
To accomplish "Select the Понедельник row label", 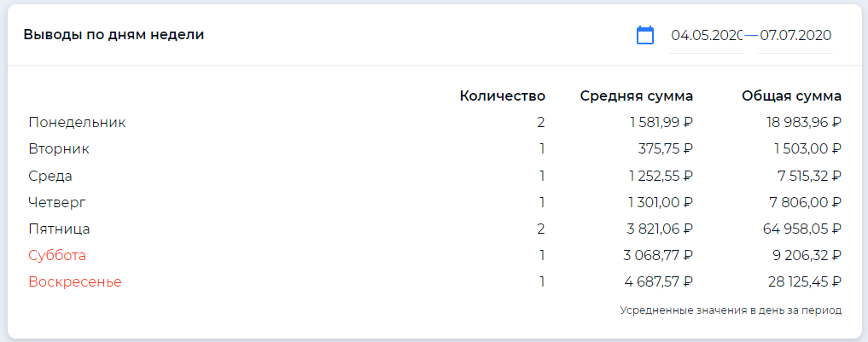I will pyautogui.click(x=77, y=122).
